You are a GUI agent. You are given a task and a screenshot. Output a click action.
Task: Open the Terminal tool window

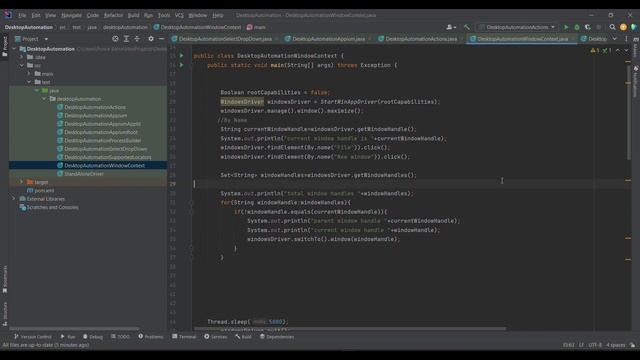coord(184,337)
